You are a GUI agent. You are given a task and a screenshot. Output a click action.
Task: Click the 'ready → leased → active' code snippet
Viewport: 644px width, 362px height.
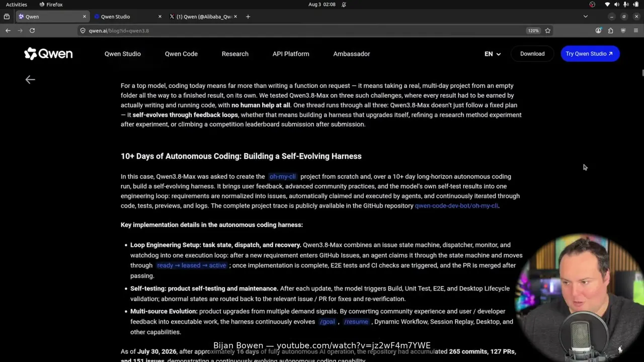point(191,265)
